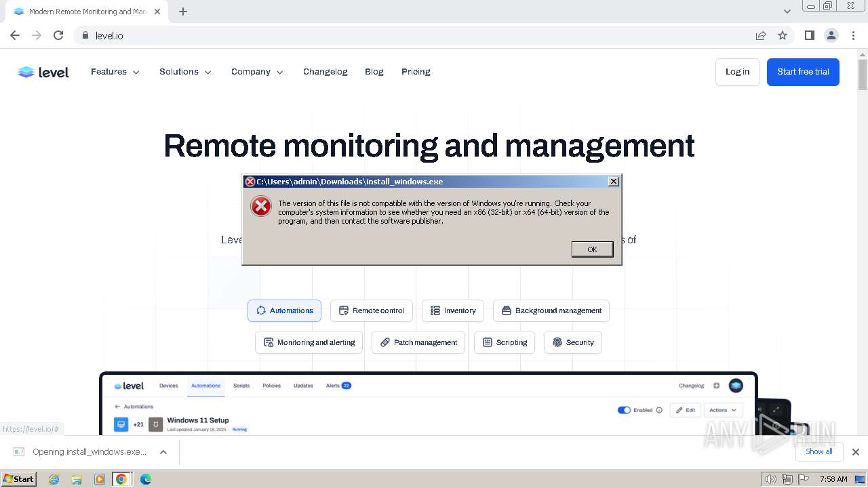Open Internet Explorer from taskbar
Image resolution: width=868 pixels, height=488 pixels.
(54, 479)
